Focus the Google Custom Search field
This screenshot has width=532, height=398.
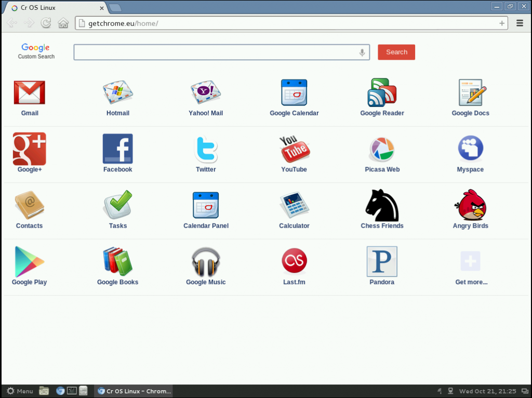point(221,52)
